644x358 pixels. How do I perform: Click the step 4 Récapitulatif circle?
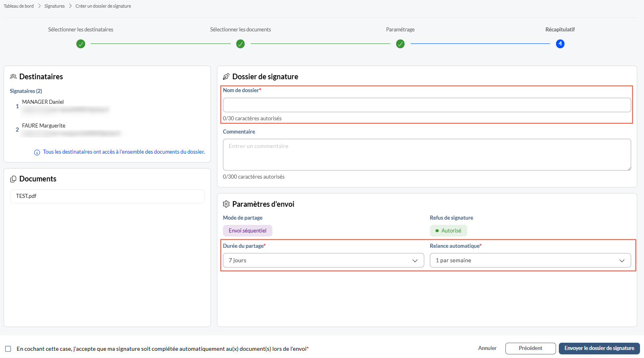coord(560,44)
